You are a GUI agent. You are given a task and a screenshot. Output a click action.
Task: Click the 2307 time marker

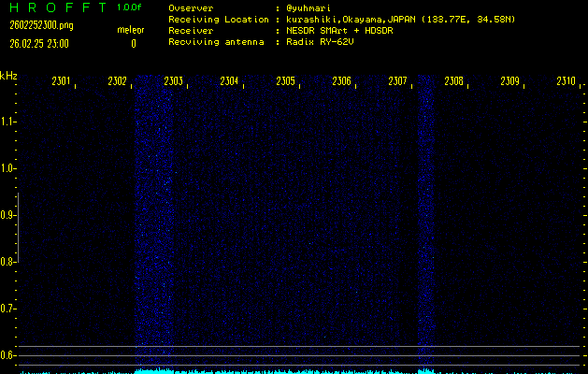[397, 81]
